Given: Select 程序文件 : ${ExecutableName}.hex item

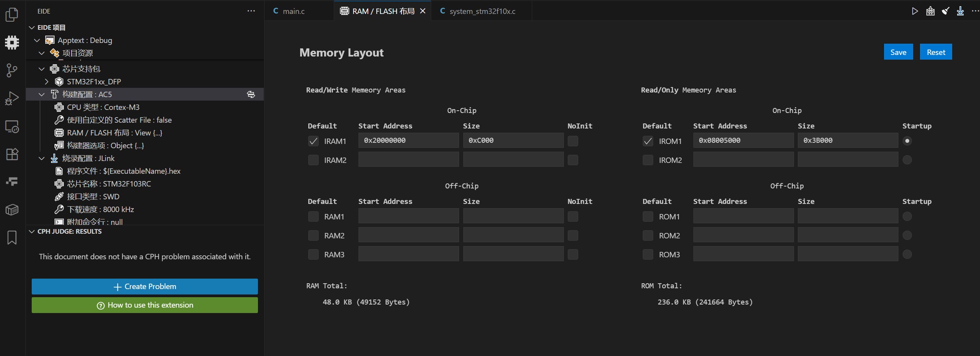Looking at the screenshot, I should click(145, 171).
